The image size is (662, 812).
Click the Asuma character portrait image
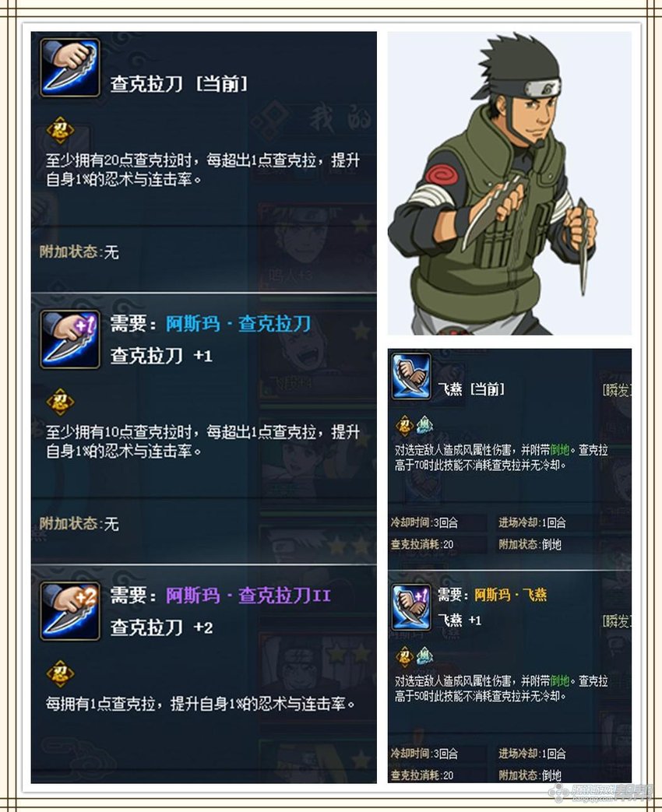tap(509, 183)
